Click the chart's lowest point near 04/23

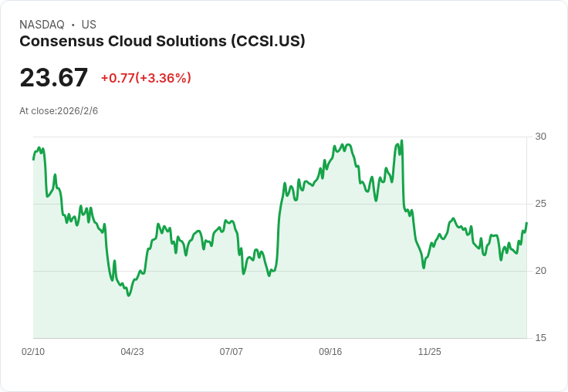[x=129, y=296]
